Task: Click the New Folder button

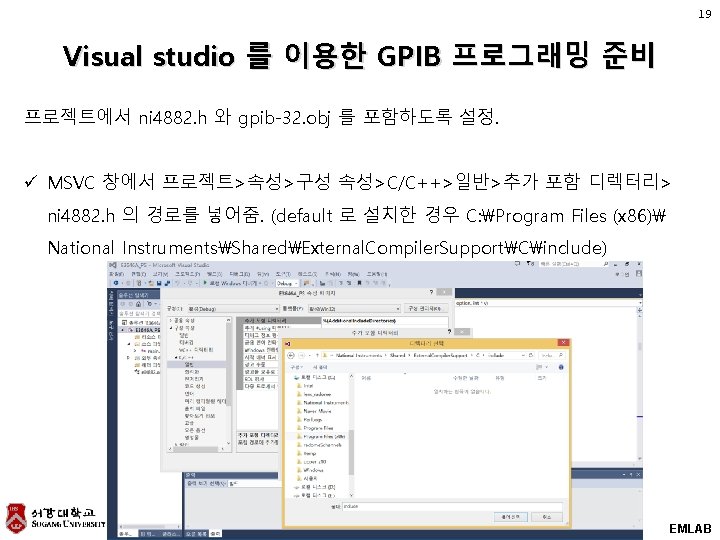Action: (x=320, y=367)
